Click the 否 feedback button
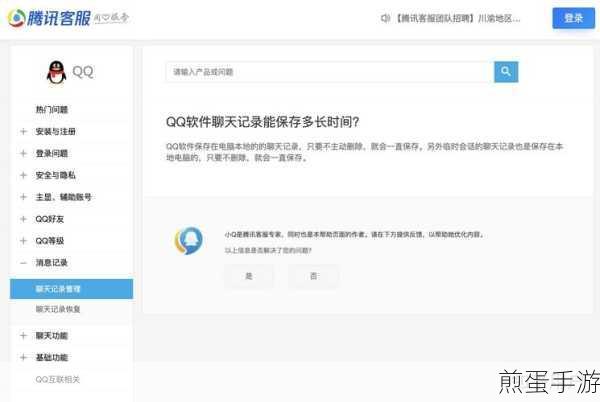Viewport: 600px width, 402px height. point(313,276)
